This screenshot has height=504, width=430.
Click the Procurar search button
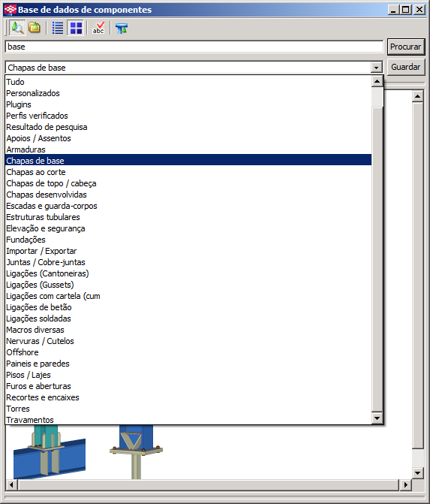point(405,47)
